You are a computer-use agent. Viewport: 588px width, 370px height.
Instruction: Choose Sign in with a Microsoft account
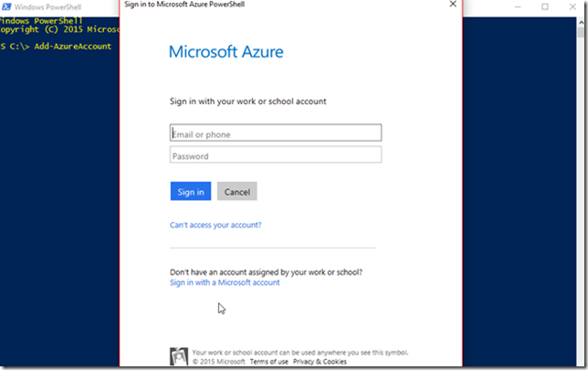click(225, 282)
